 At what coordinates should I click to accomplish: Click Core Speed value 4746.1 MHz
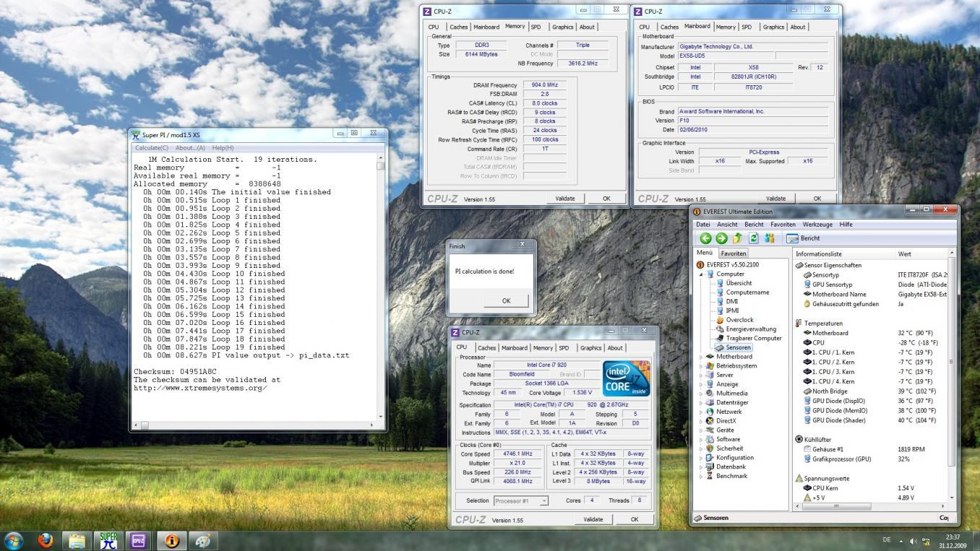click(517, 454)
